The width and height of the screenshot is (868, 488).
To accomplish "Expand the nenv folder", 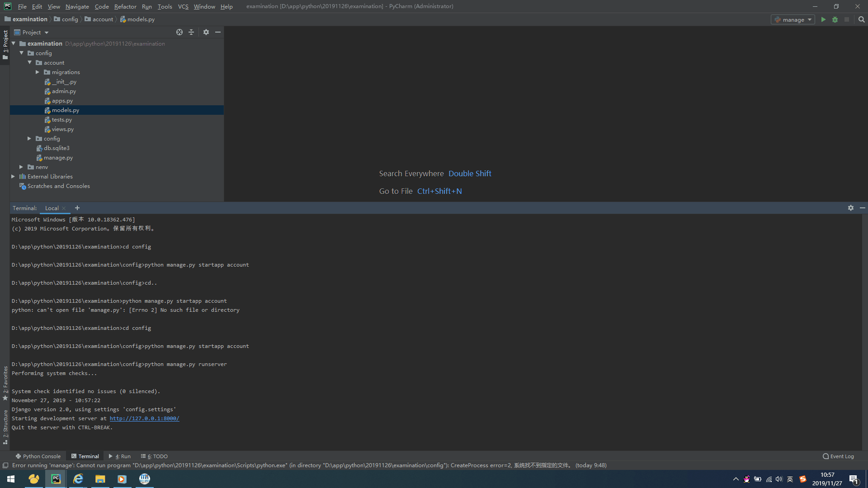I will 21,167.
